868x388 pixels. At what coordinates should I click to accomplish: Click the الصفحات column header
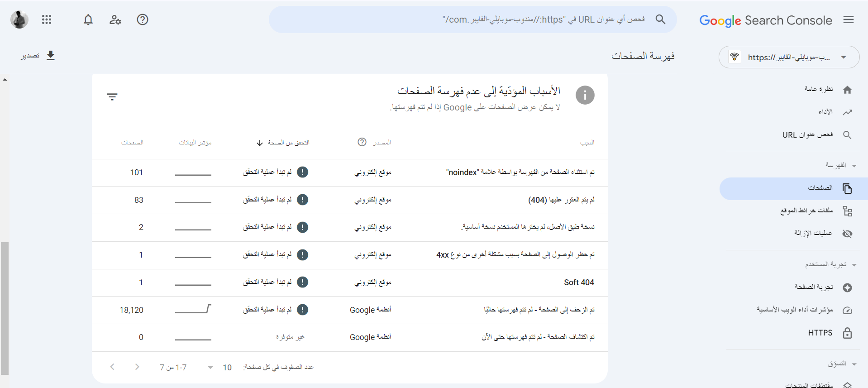132,143
